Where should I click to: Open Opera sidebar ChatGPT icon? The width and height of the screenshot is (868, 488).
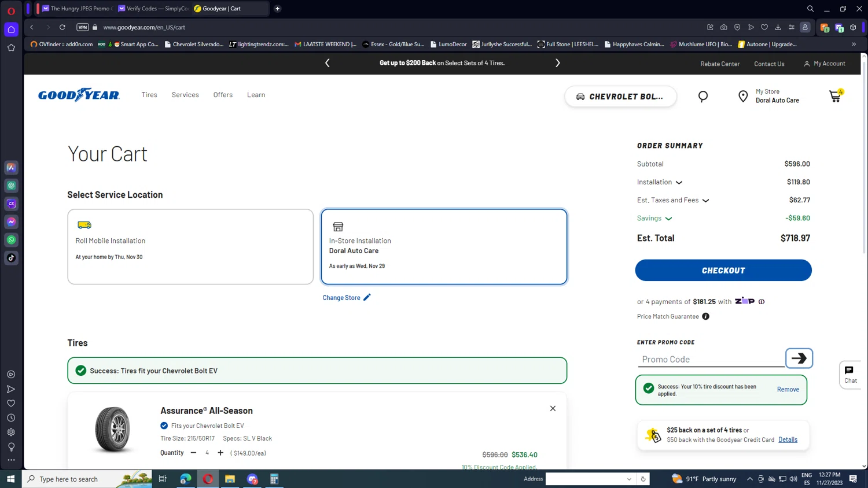click(11, 186)
